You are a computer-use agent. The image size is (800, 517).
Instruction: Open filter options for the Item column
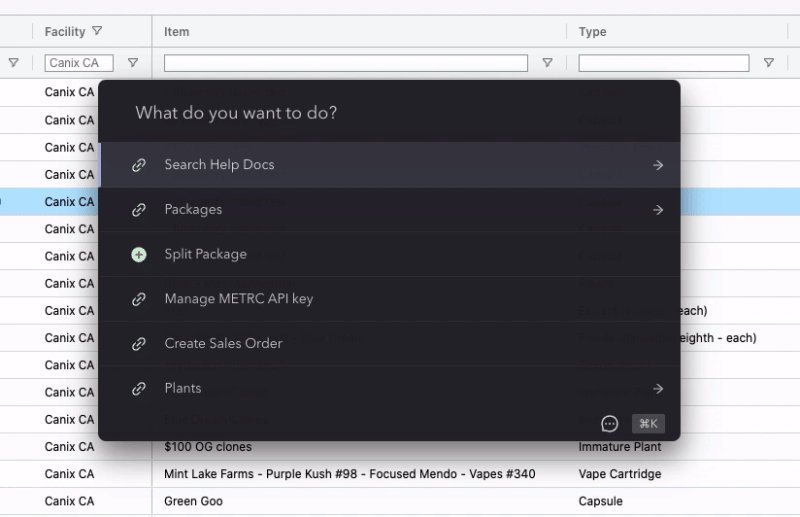pos(547,63)
